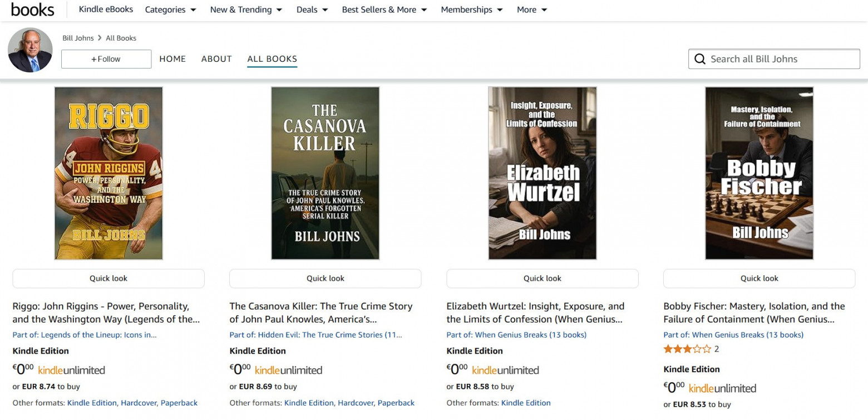Screen dimensions: 868x420
Task: Select Paperback format for The Casanova Killer
Action: pos(396,403)
